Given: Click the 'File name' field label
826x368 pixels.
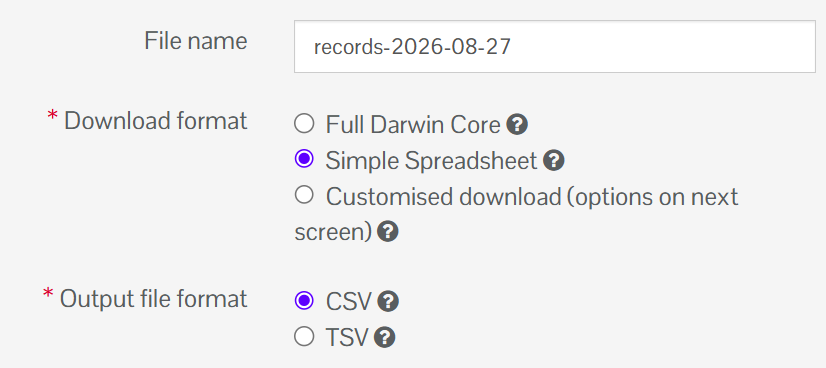Looking at the screenshot, I should [196, 41].
